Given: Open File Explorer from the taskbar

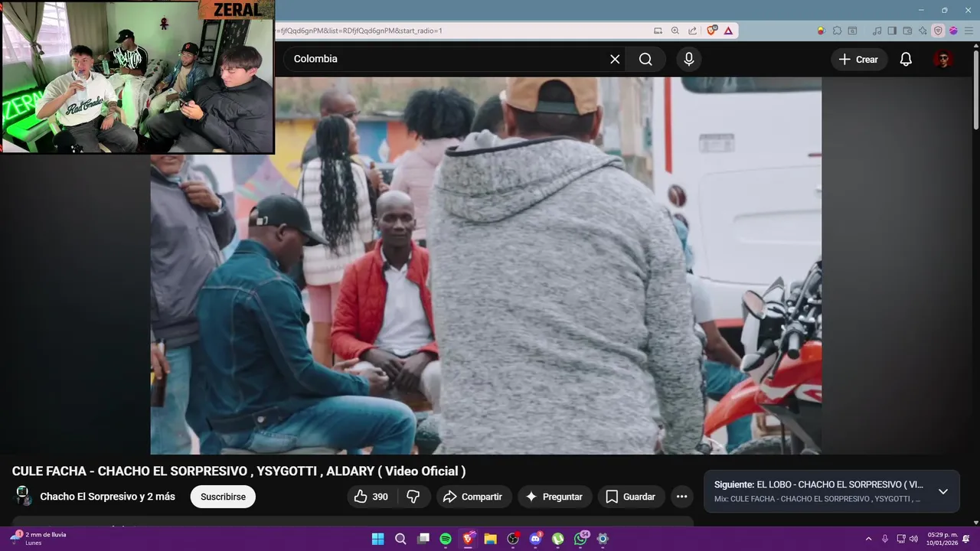Looking at the screenshot, I should point(490,539).
